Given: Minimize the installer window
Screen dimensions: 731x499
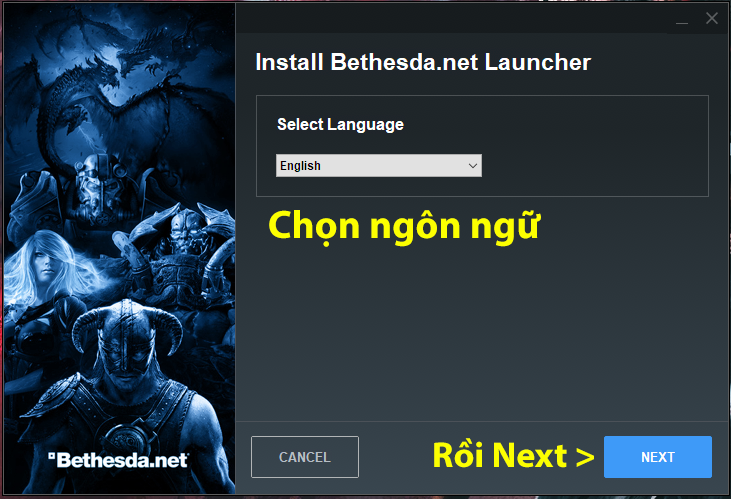Looking at the screenshot, I should [x=682, y=19].
